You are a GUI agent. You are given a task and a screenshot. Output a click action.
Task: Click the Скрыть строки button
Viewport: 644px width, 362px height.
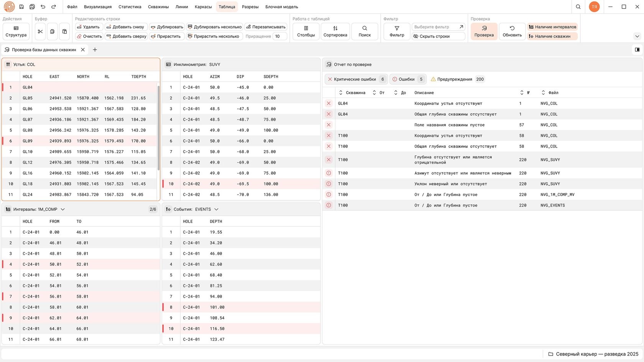439,36
